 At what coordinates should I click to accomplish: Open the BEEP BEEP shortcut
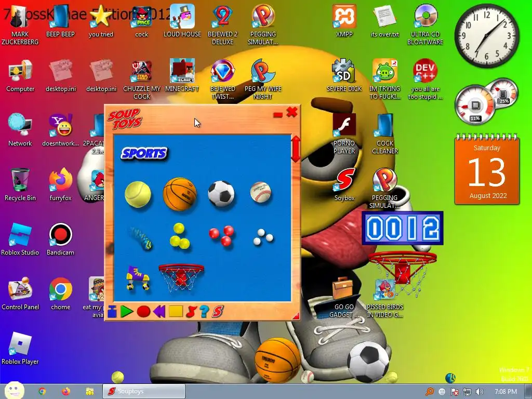pyautogui.click(x=60, y=21)
